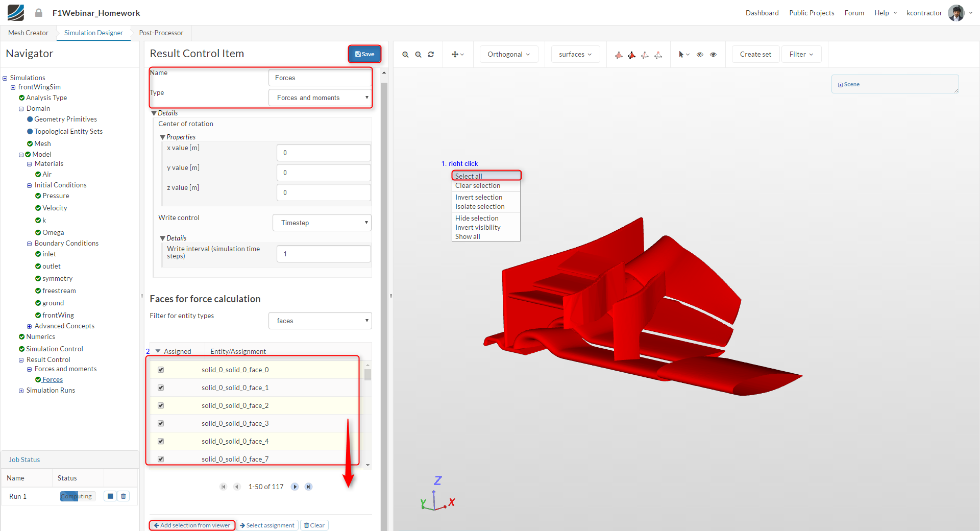
Task: Click the show-all eye icon in toolbar
Action: click(x=713, y=55)
